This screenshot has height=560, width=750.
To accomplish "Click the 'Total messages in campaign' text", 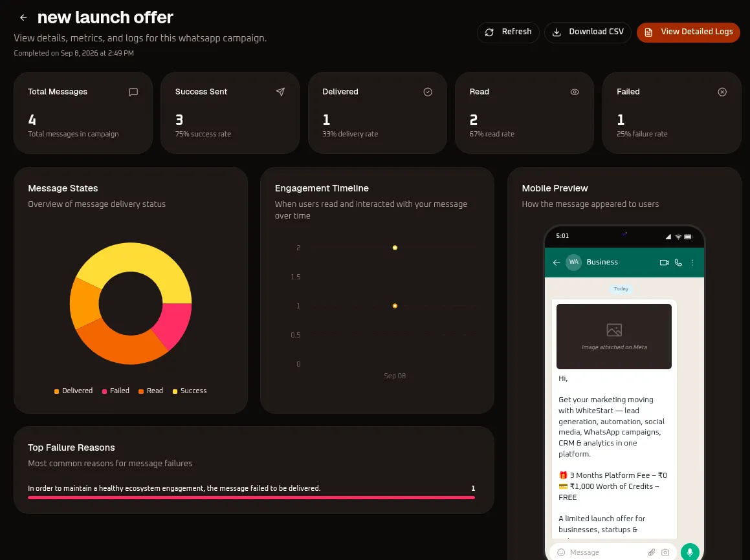I will (73, 135).
